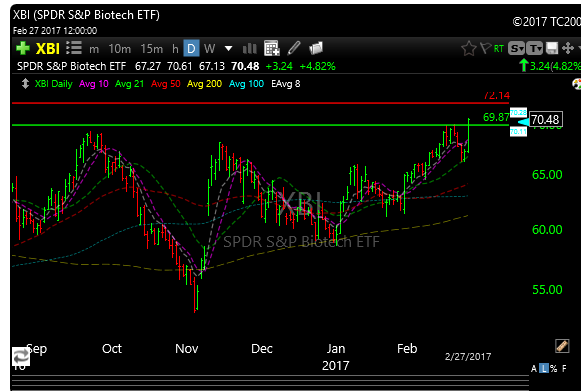This screenshot has width=581, height=391.
Task: Click the refresh arrows icon at bottom left
Action: [x=21, y=357]
